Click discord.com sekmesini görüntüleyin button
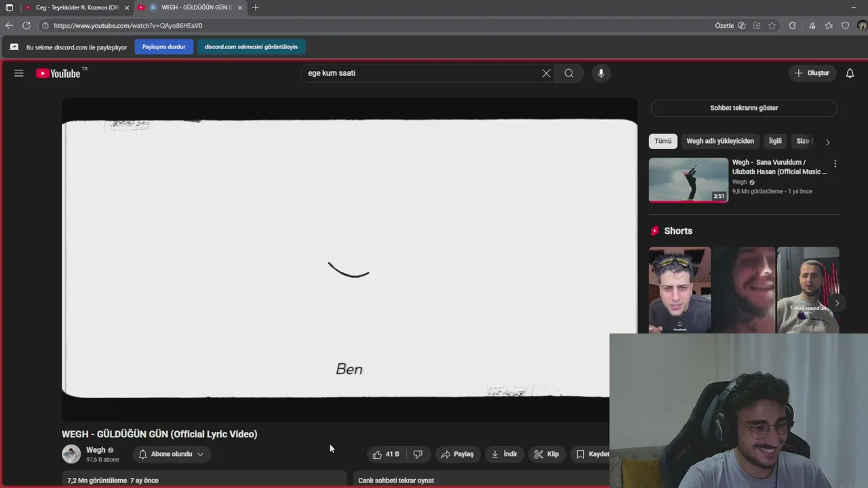 251,47
